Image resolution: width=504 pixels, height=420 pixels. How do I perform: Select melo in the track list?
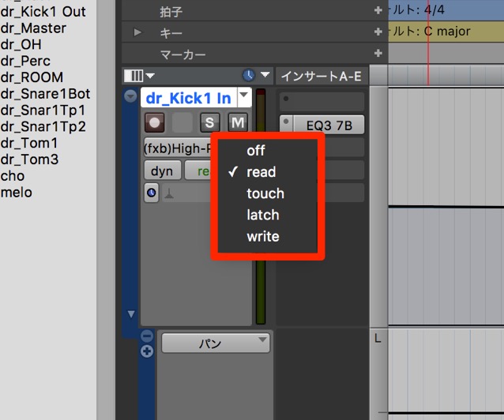tap(16, 193)
